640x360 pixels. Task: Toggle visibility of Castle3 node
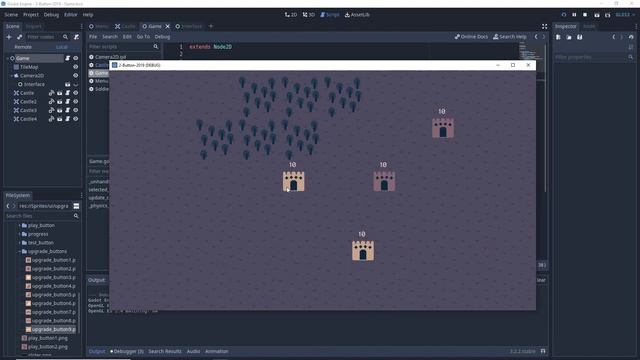[x=76, y=110]
